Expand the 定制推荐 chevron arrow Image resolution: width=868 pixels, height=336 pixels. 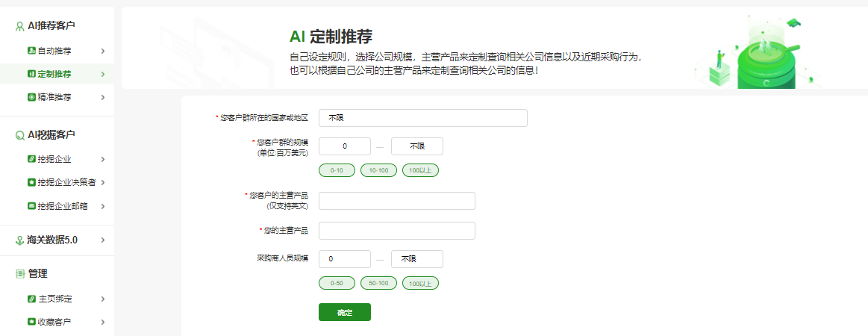[x=102, y=74]
